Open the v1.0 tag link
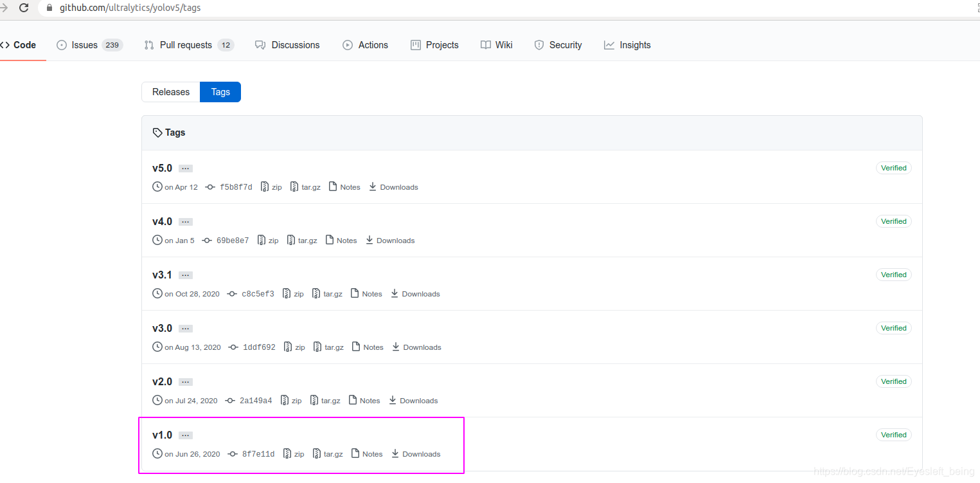The image size is (980, 483). click(163, 435)
